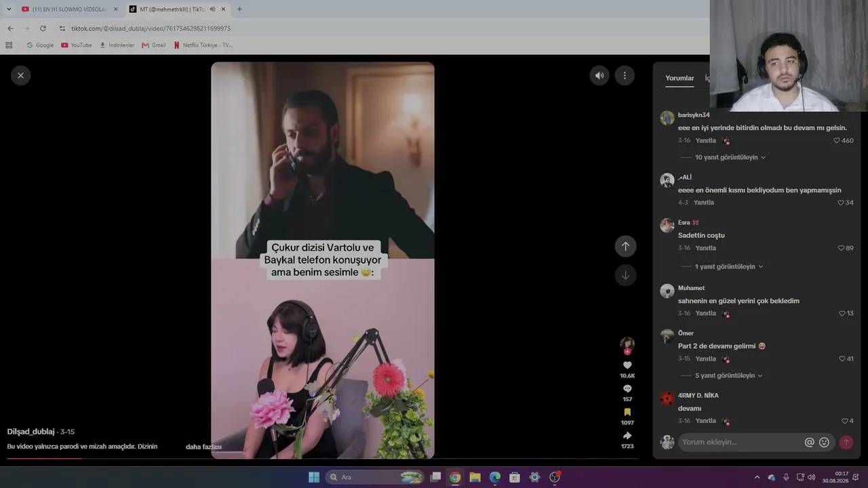Open a new browser tab

point(239,9)
